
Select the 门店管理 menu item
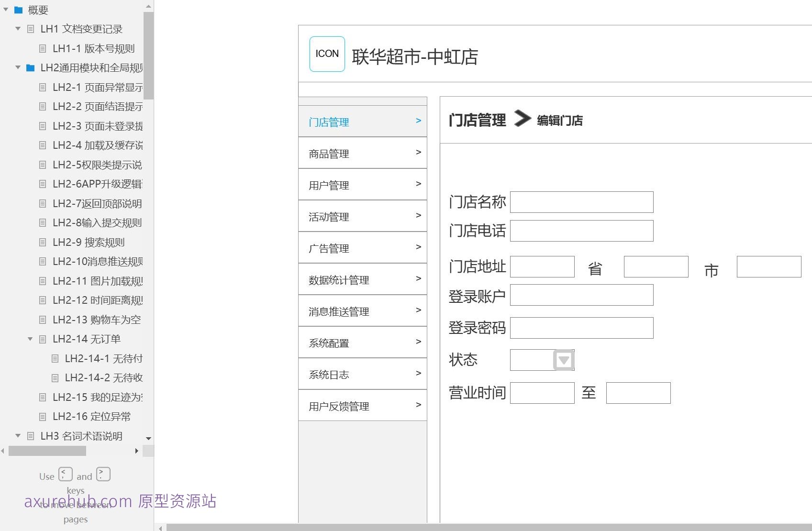tap(363, 122)
